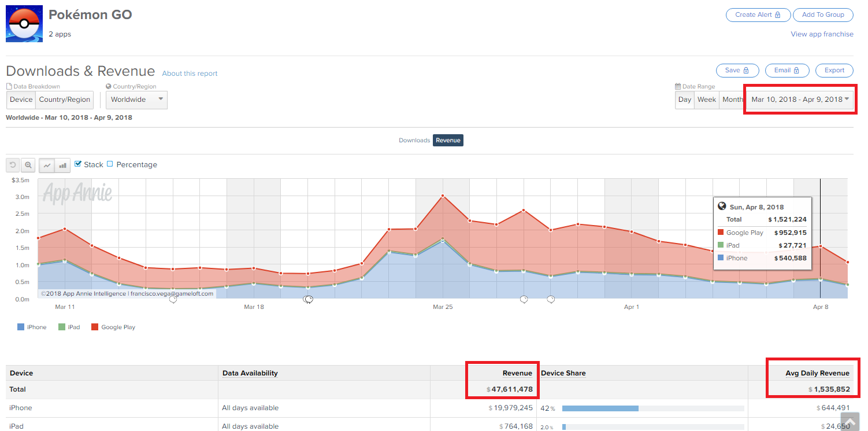
Task: Click the Avg Daily Revenue column header
Action: (x=817, y=373)
